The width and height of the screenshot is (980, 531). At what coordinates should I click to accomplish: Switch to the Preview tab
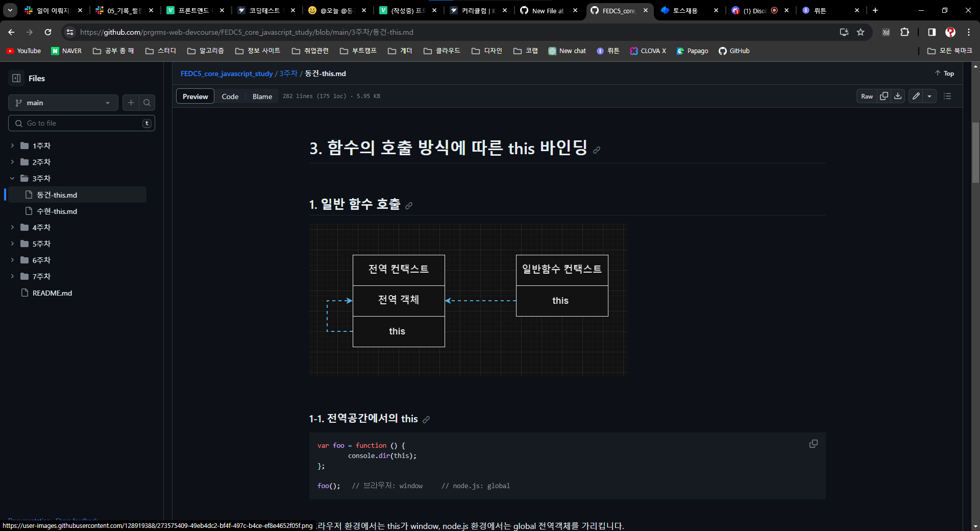[195, 96]
